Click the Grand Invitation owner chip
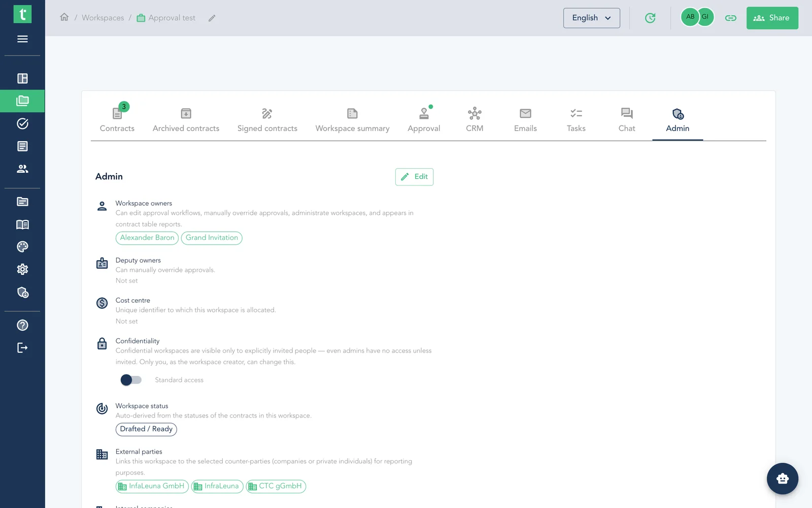Screen dimensions: 812x508 212,238
